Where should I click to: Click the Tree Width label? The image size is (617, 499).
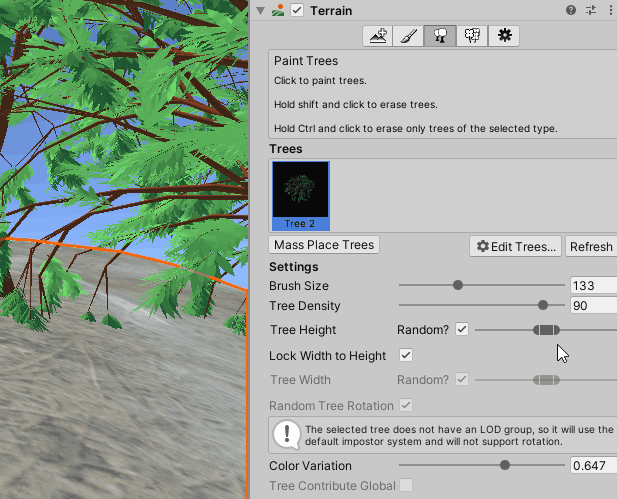pyautogui.click(x=300, y=380)
